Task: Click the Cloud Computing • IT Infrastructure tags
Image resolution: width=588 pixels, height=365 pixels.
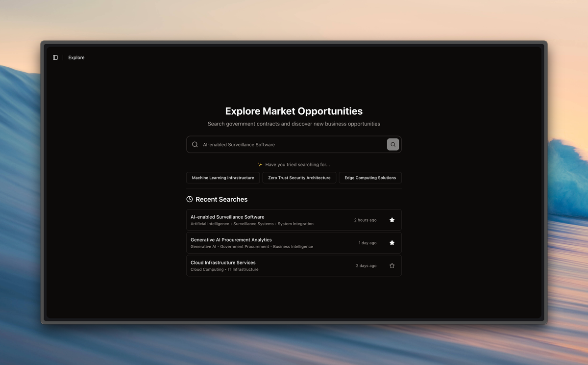Action: click(224, 269)
